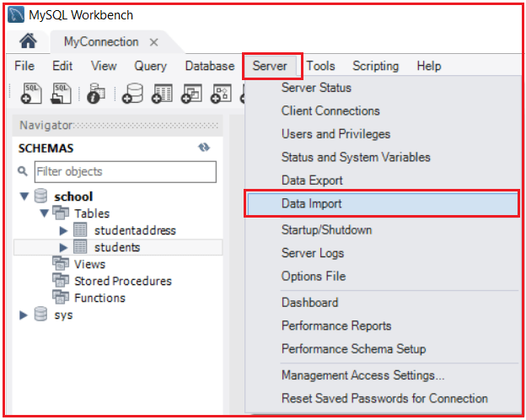Open the Scripting menu

pyautogui.click(x=375, y=66)
